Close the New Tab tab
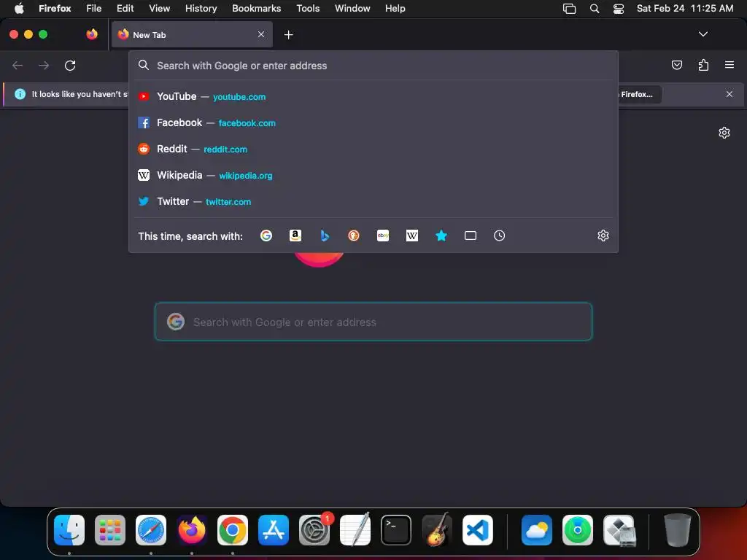Viewport: 747px width, 560px height. click(x=261, y=34)
